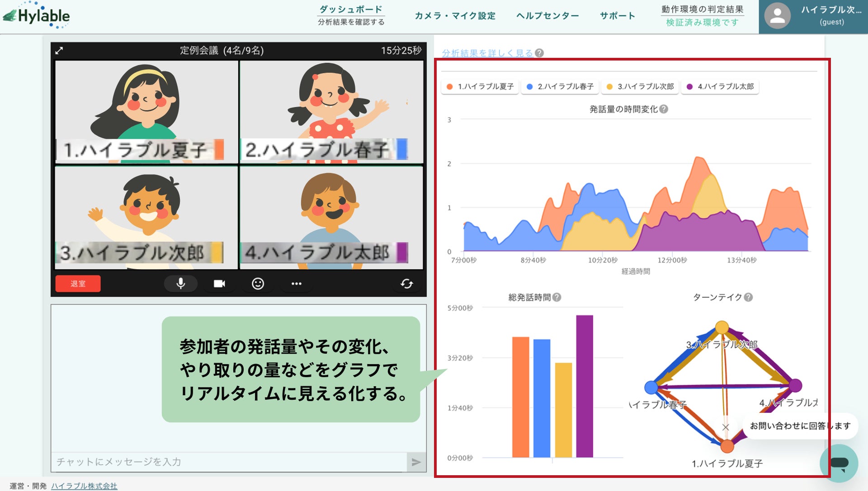Viewport: 868px width, 491px height.
Task: Open カメラ・マイク設定 menu
Action: 455,16
